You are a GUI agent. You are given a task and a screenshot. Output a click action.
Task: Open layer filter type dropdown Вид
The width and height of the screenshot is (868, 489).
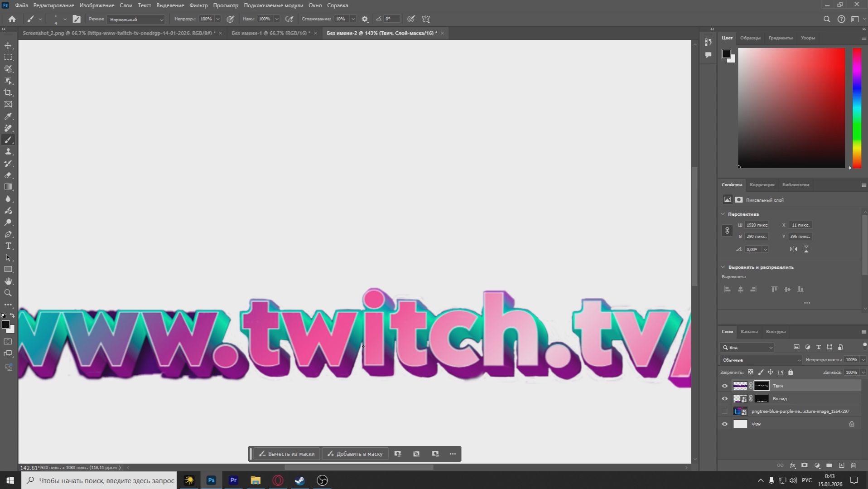747,348
